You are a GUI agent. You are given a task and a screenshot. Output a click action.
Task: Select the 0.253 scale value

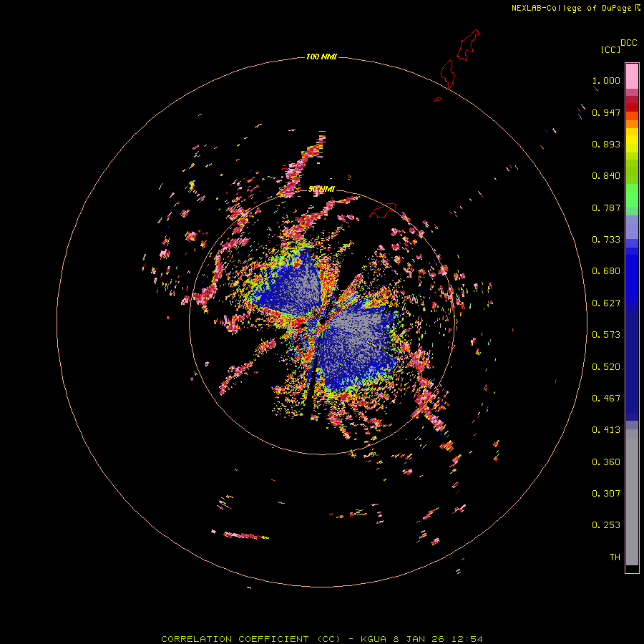click(606, 525)
